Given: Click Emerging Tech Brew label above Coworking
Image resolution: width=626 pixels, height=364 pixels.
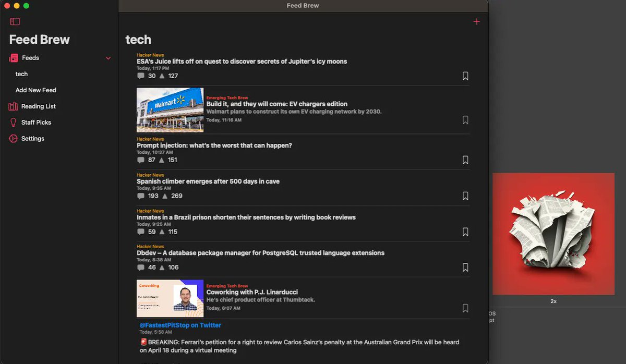Looking at the screenshot, I should pos(227,286).
